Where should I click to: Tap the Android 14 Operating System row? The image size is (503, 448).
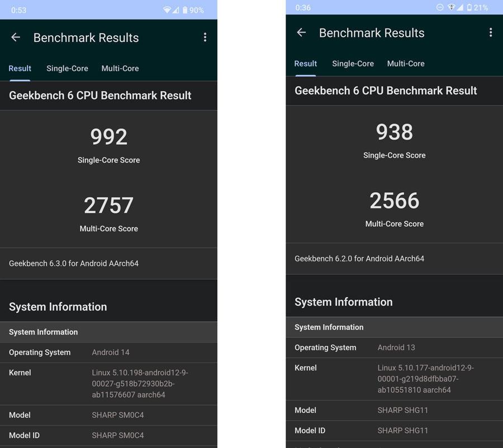click(108, 352)
